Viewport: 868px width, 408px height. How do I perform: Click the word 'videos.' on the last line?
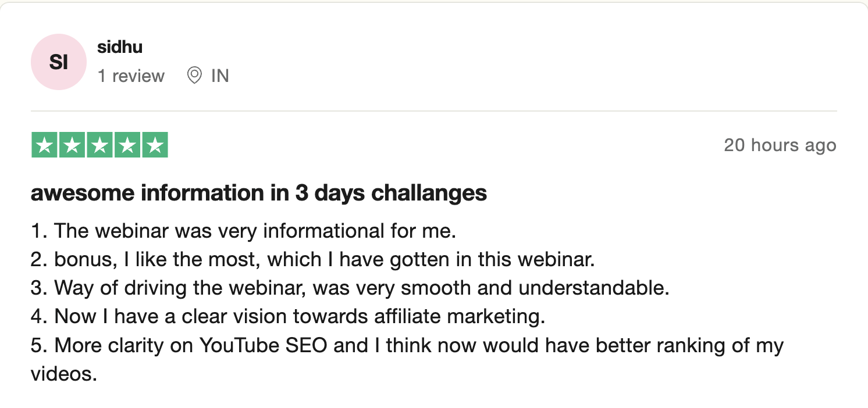[63, 374]
